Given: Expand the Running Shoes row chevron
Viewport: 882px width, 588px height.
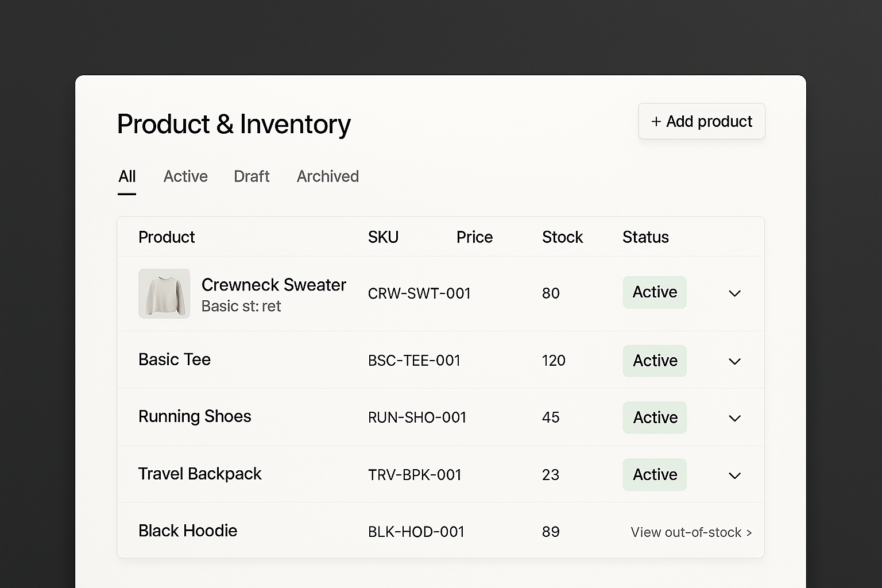Looking at the screenshot, I should 734,418.
